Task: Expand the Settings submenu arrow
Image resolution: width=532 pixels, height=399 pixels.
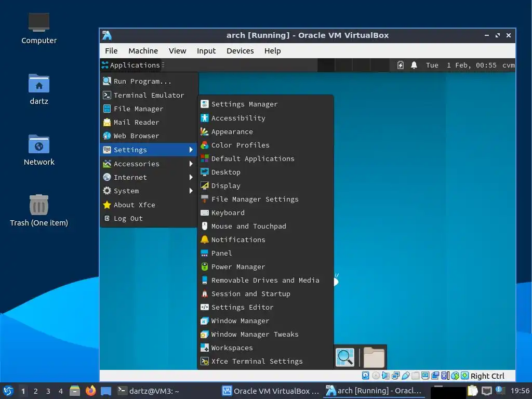Action: 191,150
